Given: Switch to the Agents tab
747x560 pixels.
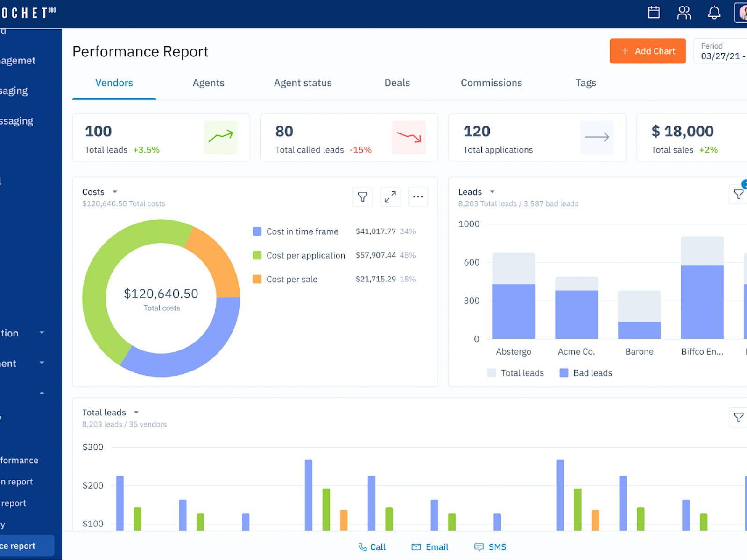Looking at the screenshot, I should (208, 83).
